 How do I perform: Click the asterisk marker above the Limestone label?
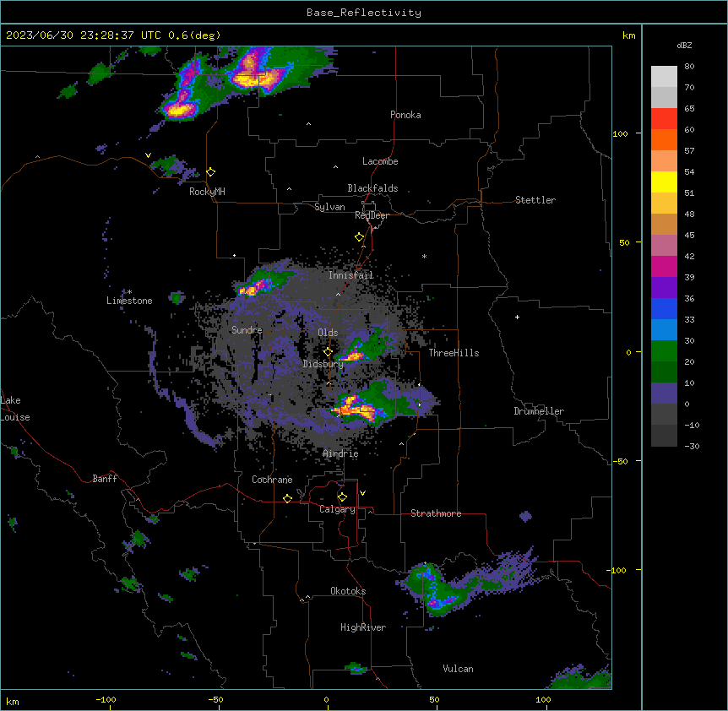(x=129, y=292)
